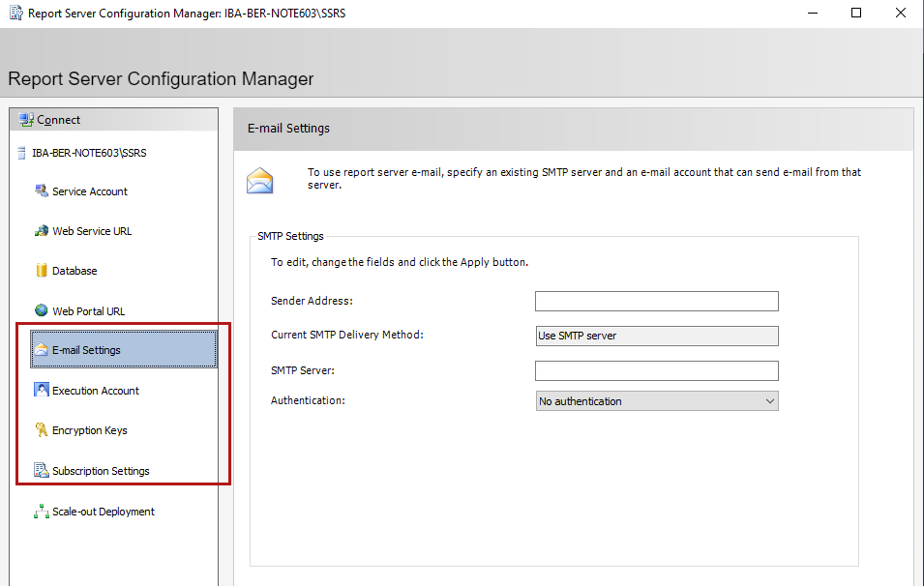The height and width of the screenshot is (586, 924).
Task: Click the Web Service URL icon
Action: pos(42,231)
